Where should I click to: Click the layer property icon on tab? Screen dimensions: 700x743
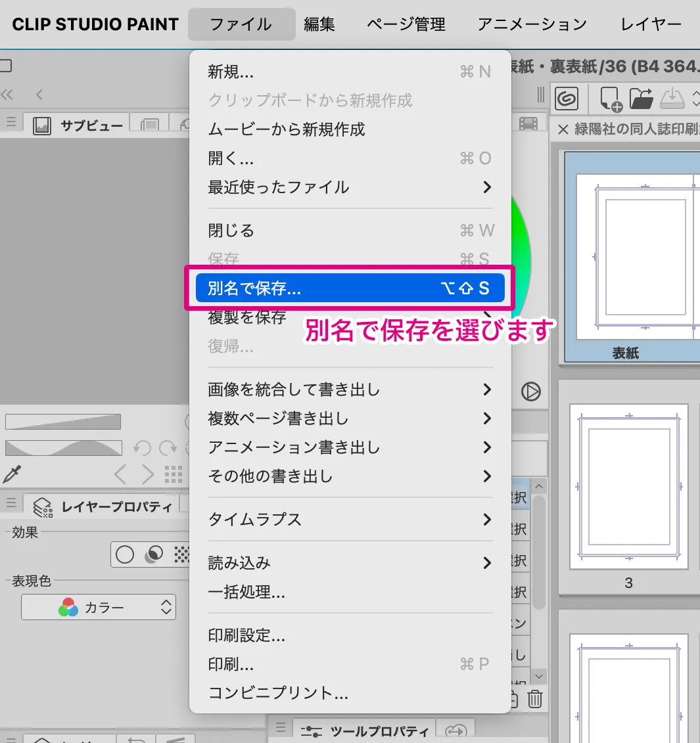(42, 508)
